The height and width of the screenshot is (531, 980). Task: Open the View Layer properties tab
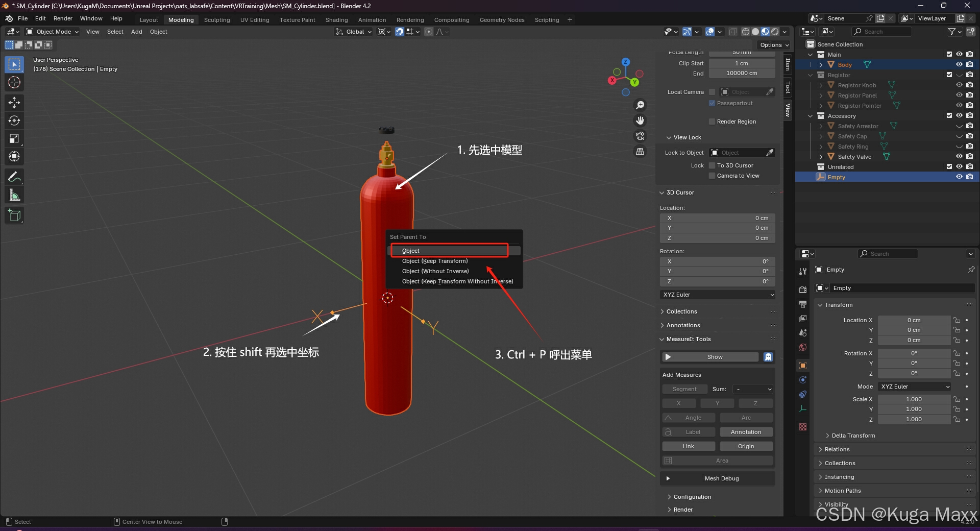(x=803, y=318)
